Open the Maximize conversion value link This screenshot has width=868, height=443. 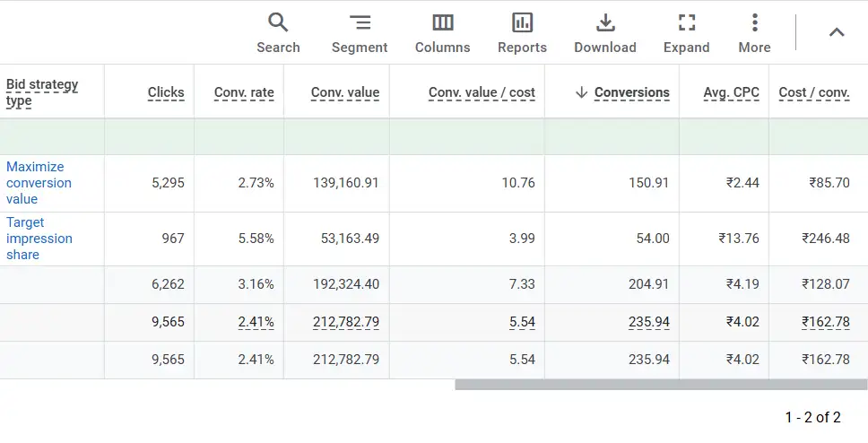point(39,183)
